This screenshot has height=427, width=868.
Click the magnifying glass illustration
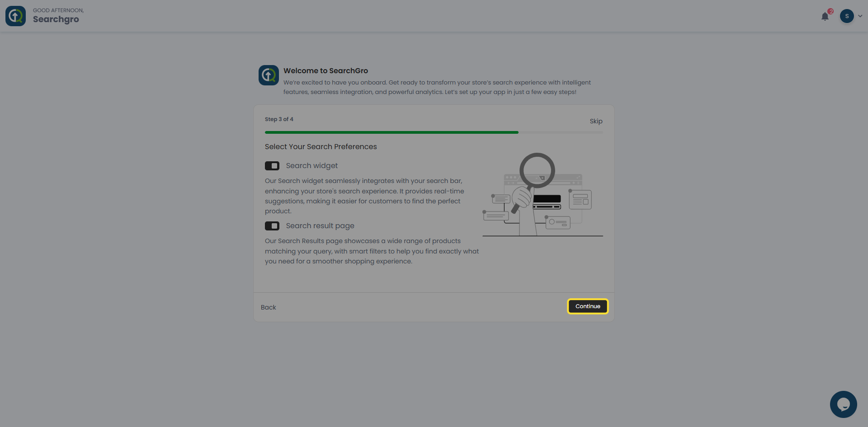537,171
